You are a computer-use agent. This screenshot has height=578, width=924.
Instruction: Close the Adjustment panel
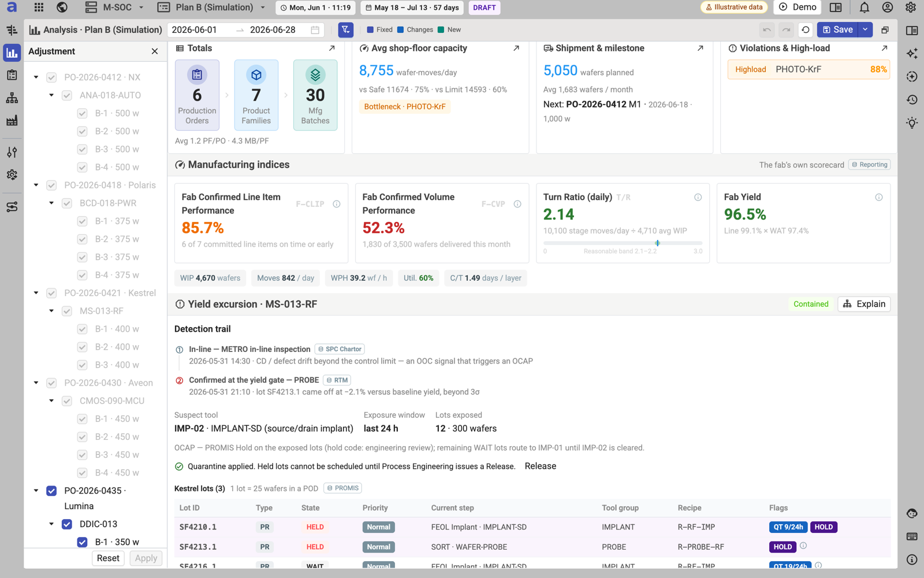155,51
